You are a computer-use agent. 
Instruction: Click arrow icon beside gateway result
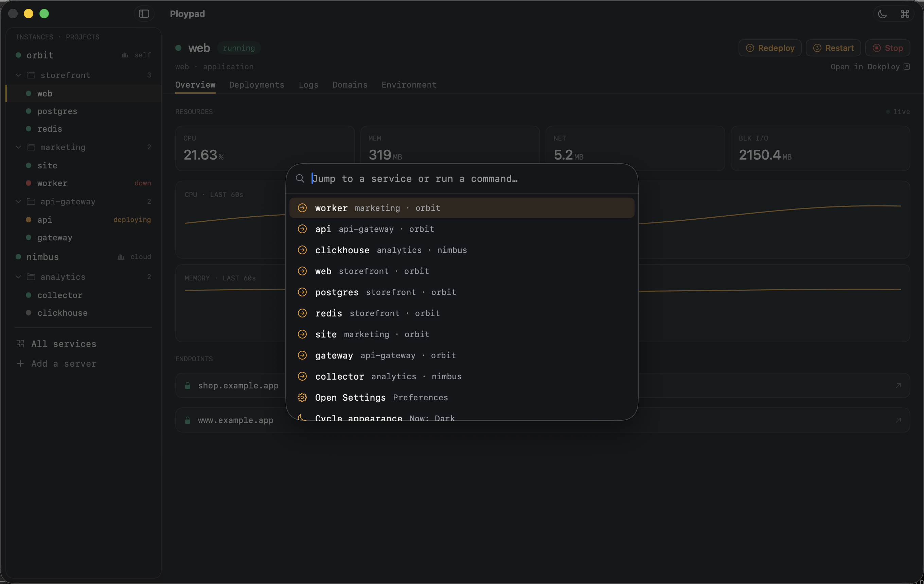(x=302, y=355)
